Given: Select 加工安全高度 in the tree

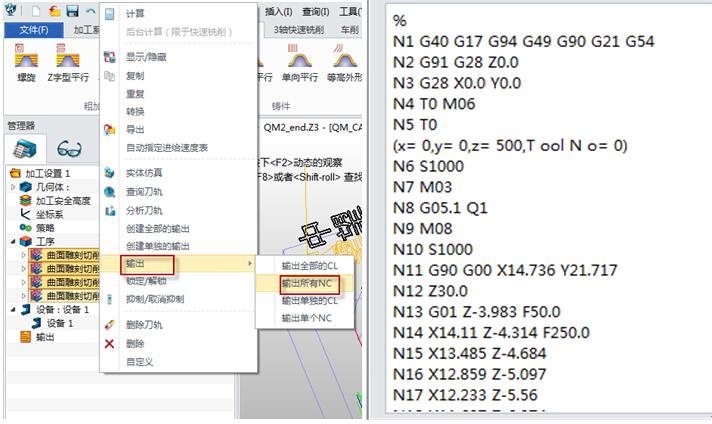Looking at the screenshot, I should point(63,201).
